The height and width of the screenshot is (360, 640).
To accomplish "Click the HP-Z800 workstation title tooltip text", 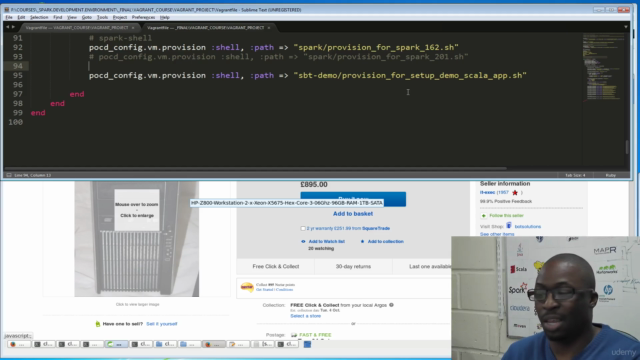I will tap(287, 203).
